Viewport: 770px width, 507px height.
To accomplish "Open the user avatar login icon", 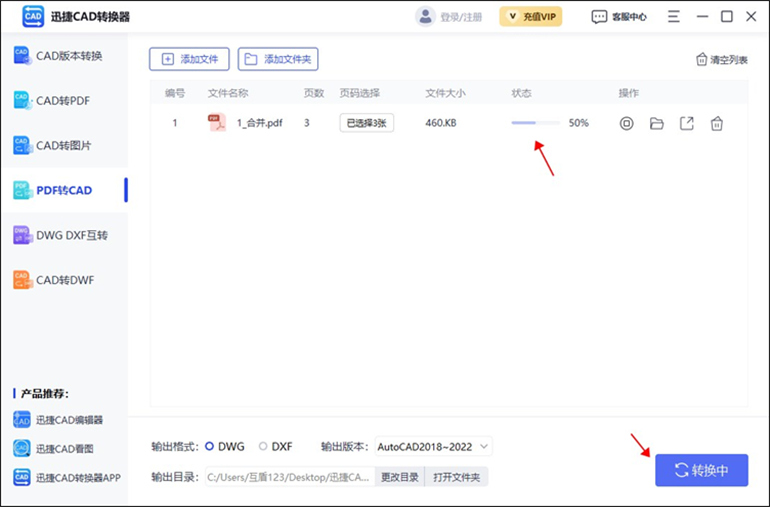I will coord(425,17).
